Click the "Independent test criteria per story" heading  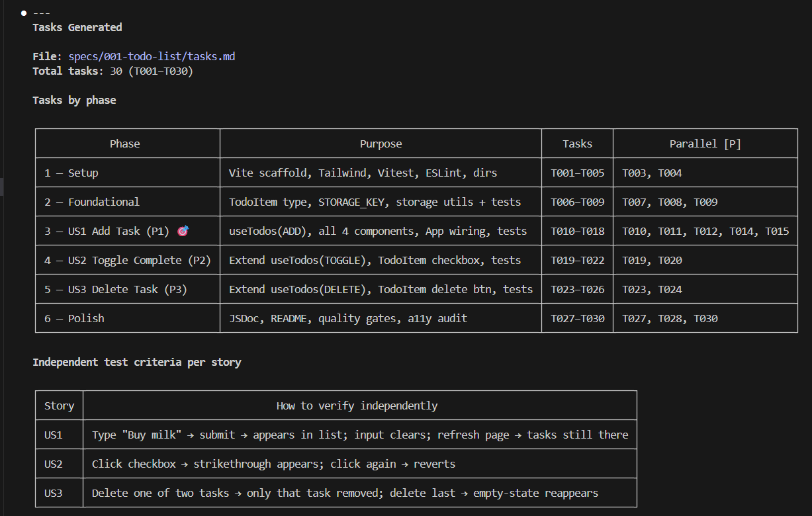pyautogui.click(x=137, y=363)
